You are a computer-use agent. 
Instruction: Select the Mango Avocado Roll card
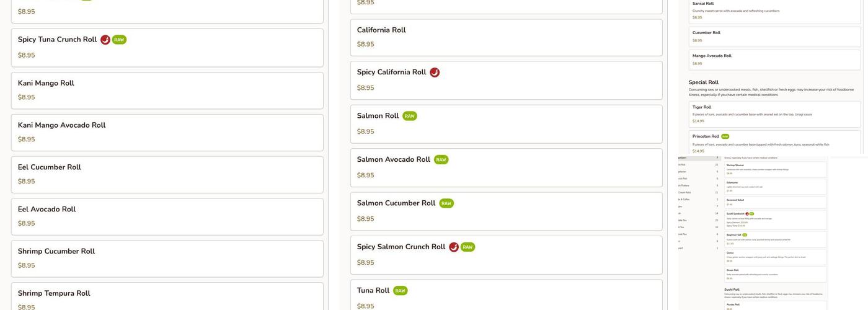click(x=774, y=60)
